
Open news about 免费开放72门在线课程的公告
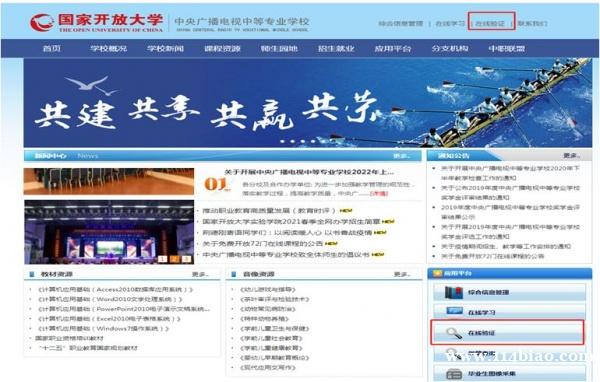(x=262, y=243)
